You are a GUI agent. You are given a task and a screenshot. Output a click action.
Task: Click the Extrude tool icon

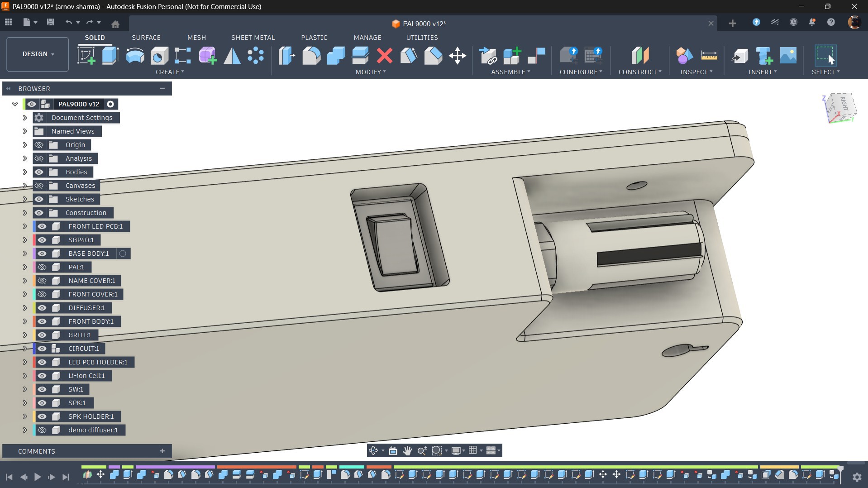point(110,56)
